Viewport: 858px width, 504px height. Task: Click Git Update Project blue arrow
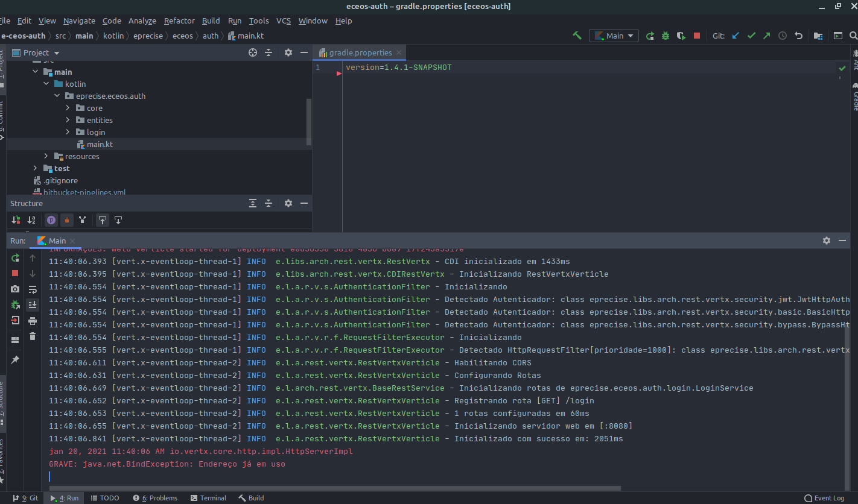pos(736,36)
